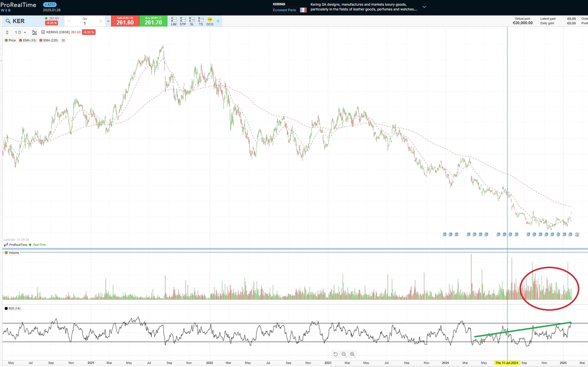The image size is (588, 367).
Task: Click the chart type icon next to 1D
Action: tap(34, 32)
